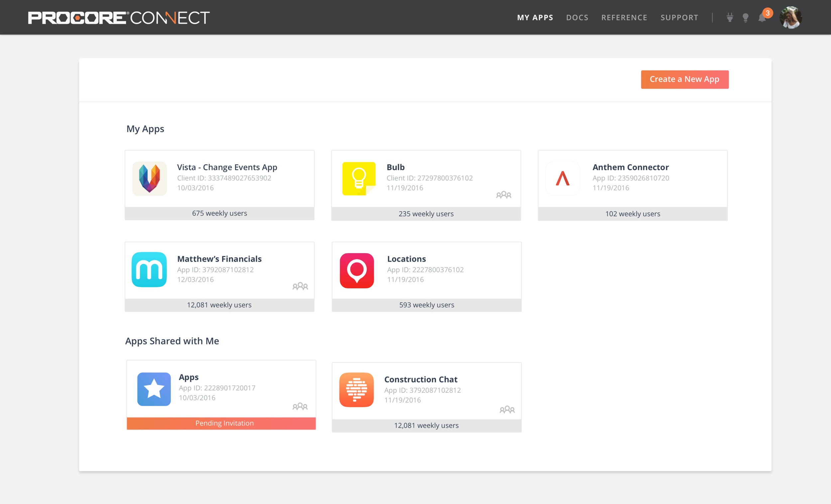The image size is (831, 504).
Task: Open the shared app titled Apps
Action: (x=188, y=377)
